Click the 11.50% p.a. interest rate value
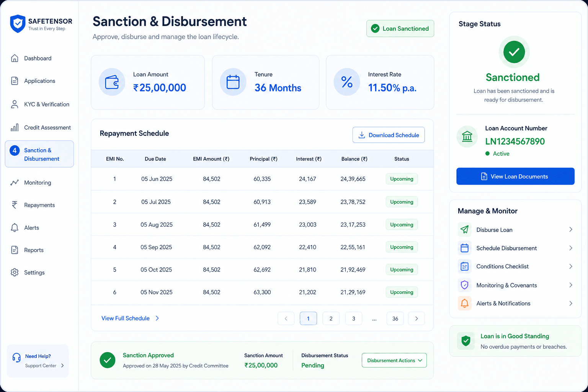The height and width of the screenshot is (392, 588). point(392,88)
